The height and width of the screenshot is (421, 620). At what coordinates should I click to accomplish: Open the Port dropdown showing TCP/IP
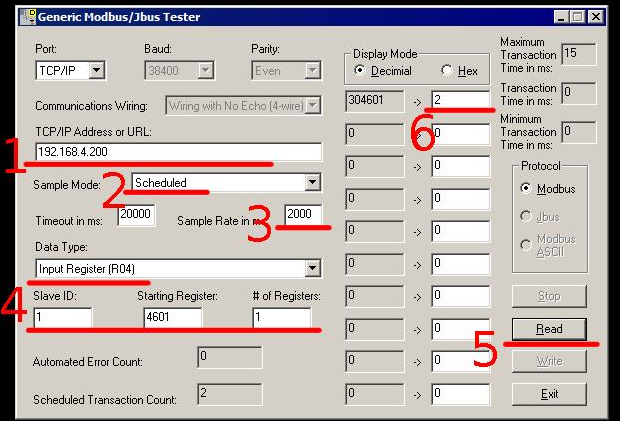pyautogui.click(x=70, y=71)
